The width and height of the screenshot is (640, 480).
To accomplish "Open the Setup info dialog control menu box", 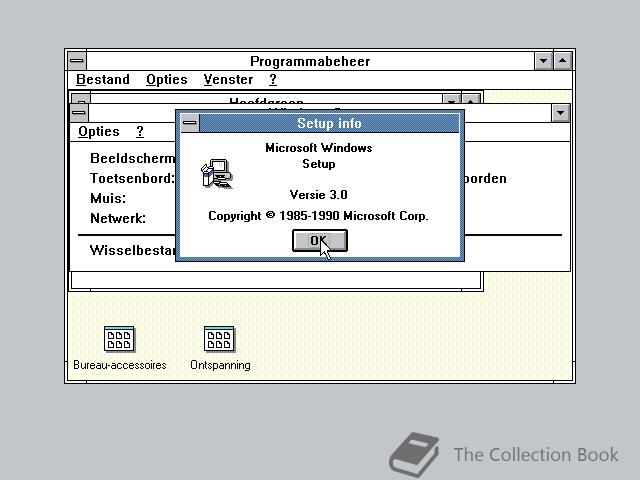I will (190, 123).
